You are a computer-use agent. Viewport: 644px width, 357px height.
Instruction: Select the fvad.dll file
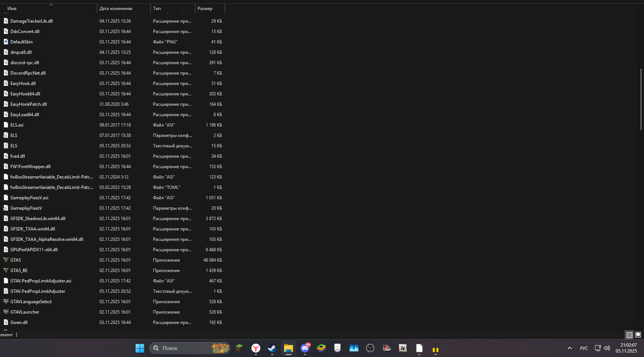[x=18, y=156]
